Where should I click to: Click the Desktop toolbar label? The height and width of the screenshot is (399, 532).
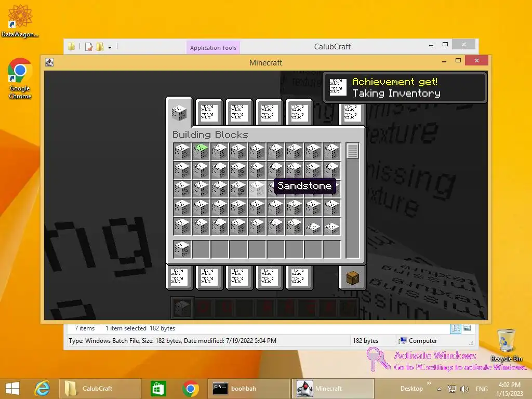coord(411,389)
